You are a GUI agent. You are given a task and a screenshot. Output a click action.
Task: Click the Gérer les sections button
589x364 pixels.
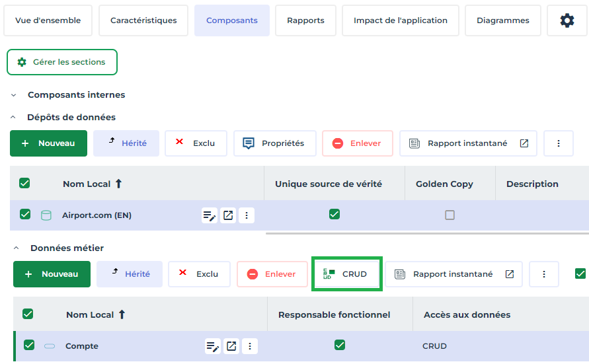[62, 62]
